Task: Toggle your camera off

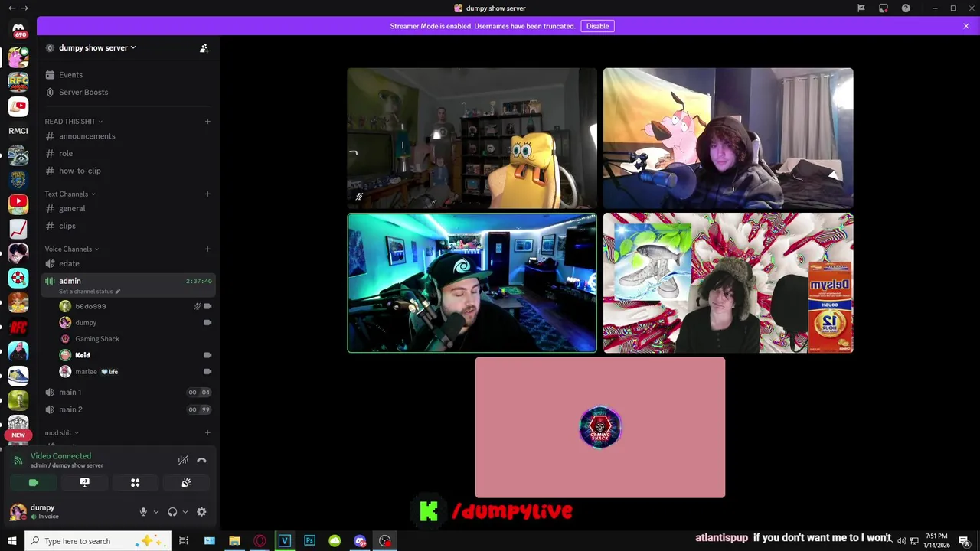Action: coord(34,482)
